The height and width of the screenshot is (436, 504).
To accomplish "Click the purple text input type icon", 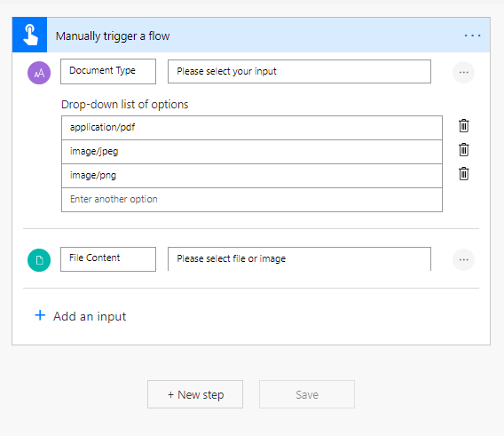I will [x=39, y=73].
